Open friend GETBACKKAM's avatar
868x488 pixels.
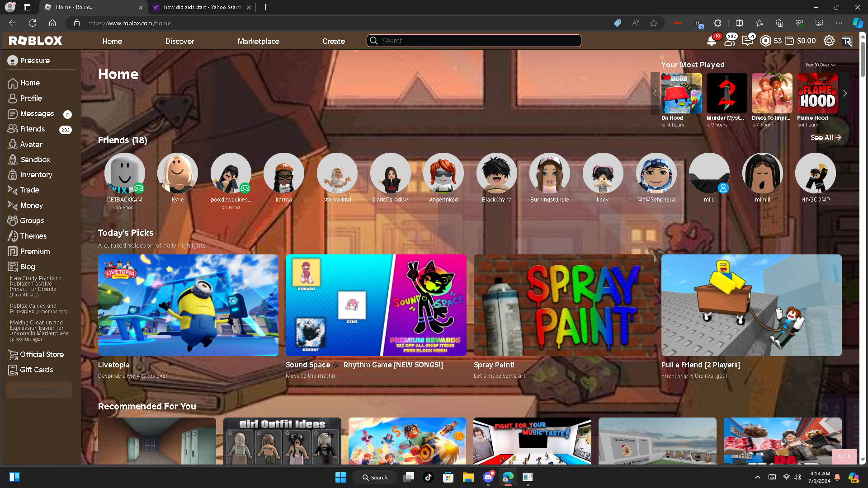tap(125, 174)
